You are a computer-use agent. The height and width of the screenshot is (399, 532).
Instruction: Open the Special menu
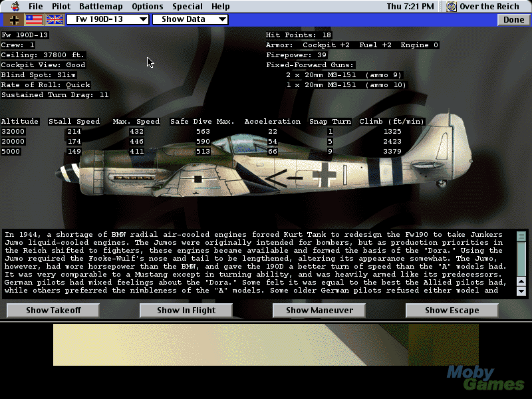pyautogui.click(x=188, y=7)
